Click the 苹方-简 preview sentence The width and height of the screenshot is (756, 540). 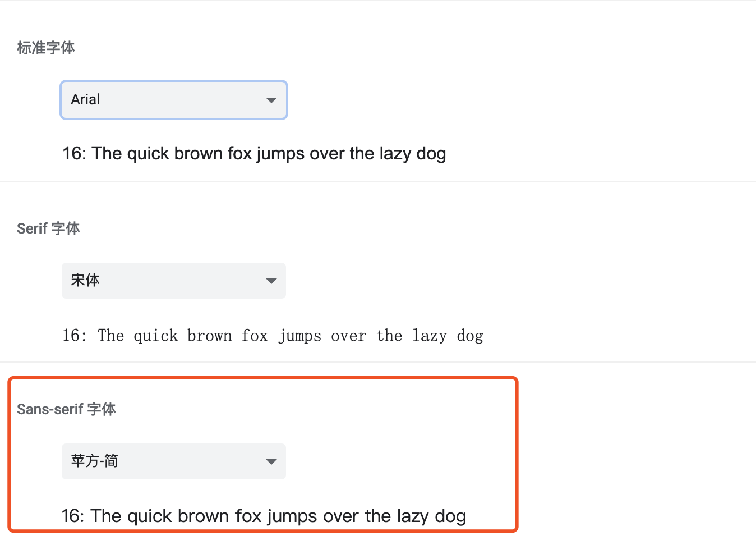264,516
